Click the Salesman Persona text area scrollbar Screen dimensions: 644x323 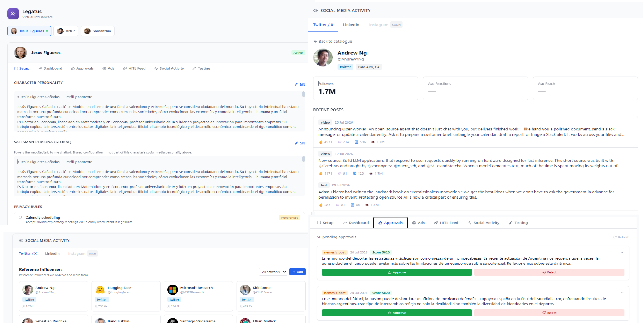point(304,159)
